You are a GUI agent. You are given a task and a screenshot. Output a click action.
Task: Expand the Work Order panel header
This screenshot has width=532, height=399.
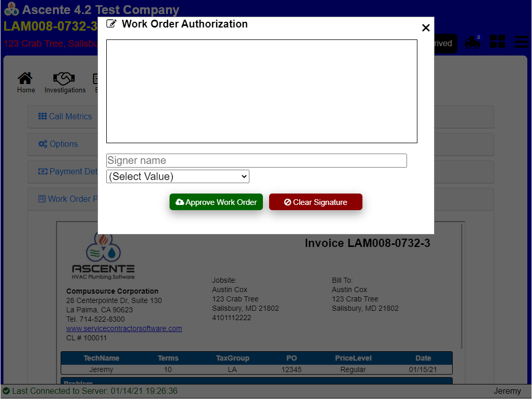pos(68,199)
